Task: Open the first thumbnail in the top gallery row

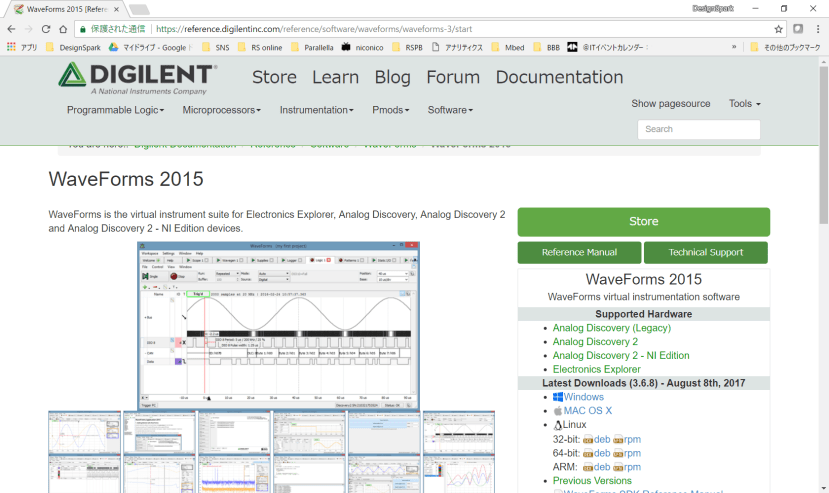Action: coord(85,432)
